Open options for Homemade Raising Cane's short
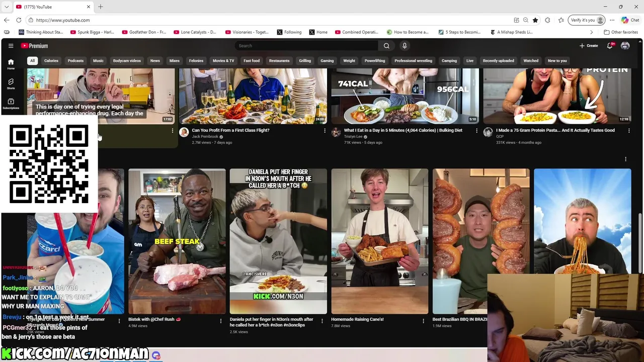Image resolution: width=644 pixels, height=362 pixels. pos(423,321)
